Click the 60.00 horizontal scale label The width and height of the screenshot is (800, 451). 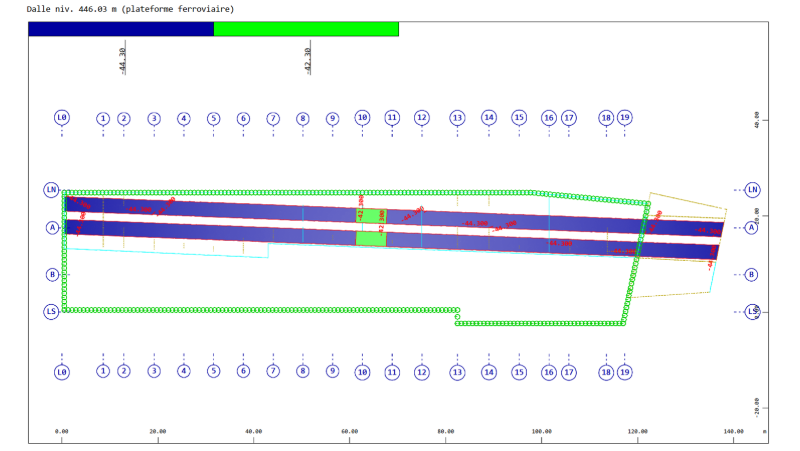[x=349, y=432]
